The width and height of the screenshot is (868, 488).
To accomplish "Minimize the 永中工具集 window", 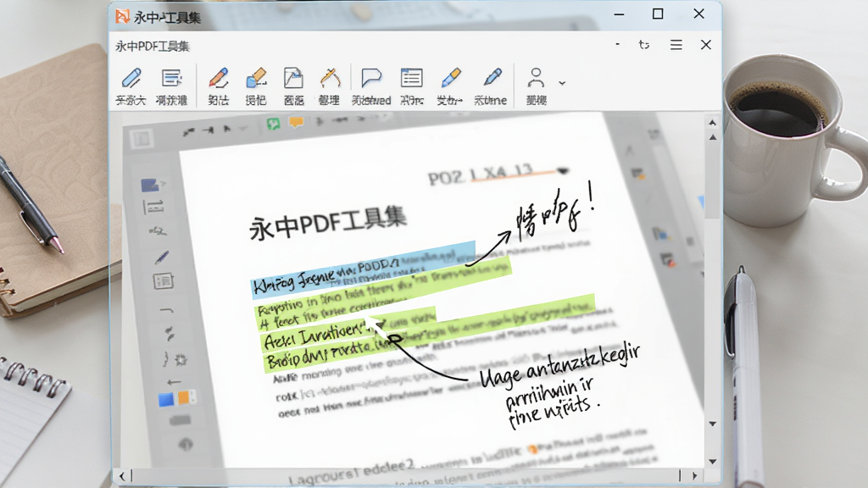I will [619, 14].
